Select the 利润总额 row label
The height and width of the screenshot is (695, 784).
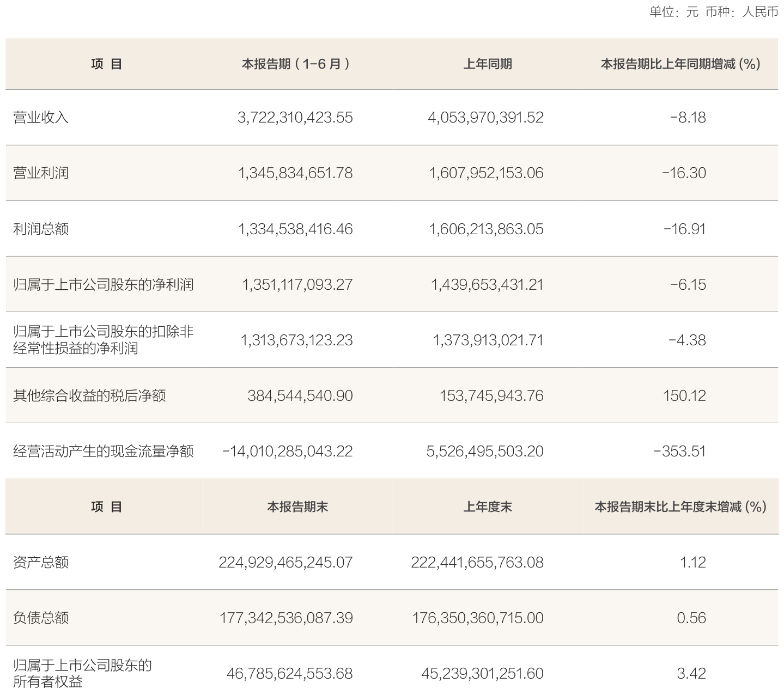[41, 229]
